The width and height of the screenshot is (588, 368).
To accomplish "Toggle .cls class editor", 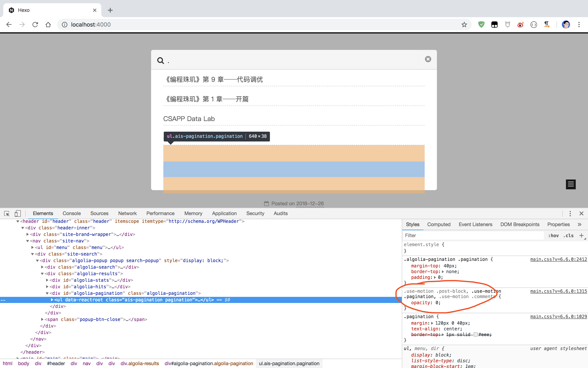I will (569, 236).
